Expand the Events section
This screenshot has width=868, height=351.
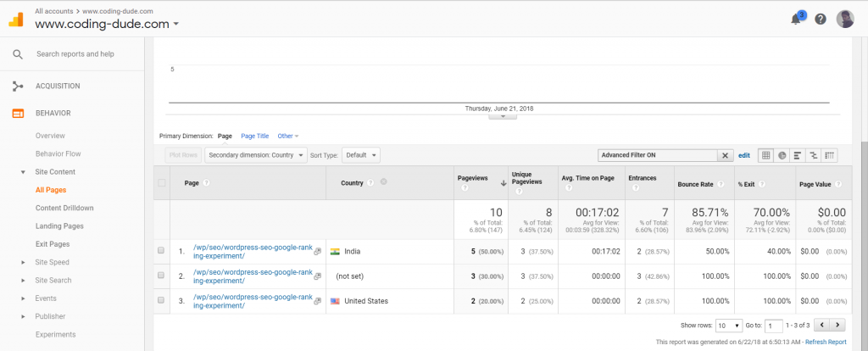click(23, 298)
